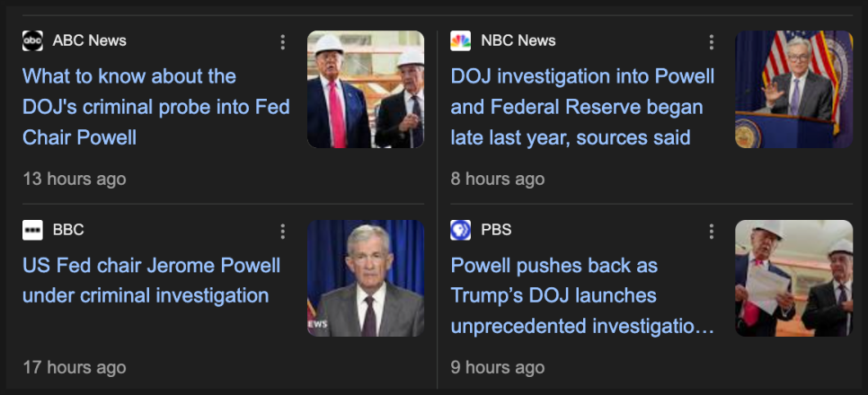This screenshot has width=868, height=395.
Task: Click the "NBC News" source name
Action: point(518,40)
